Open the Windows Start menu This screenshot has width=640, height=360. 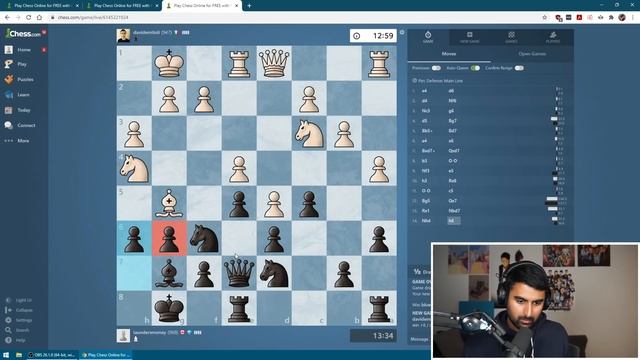click(6, 355)
